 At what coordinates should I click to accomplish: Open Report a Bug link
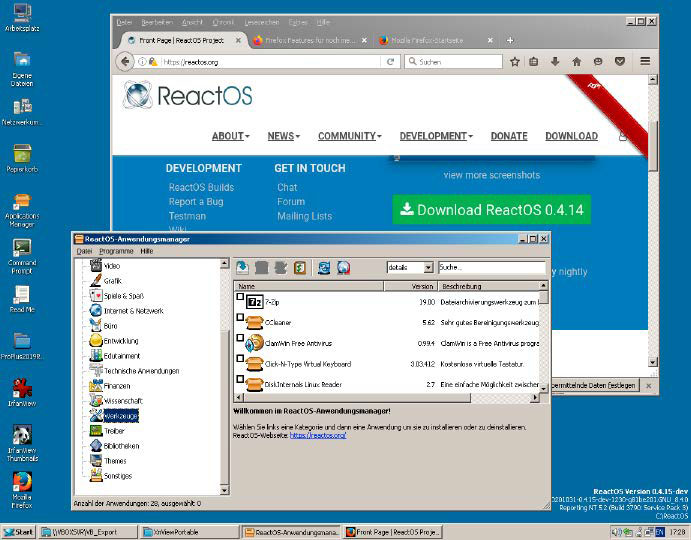(196, 202)
